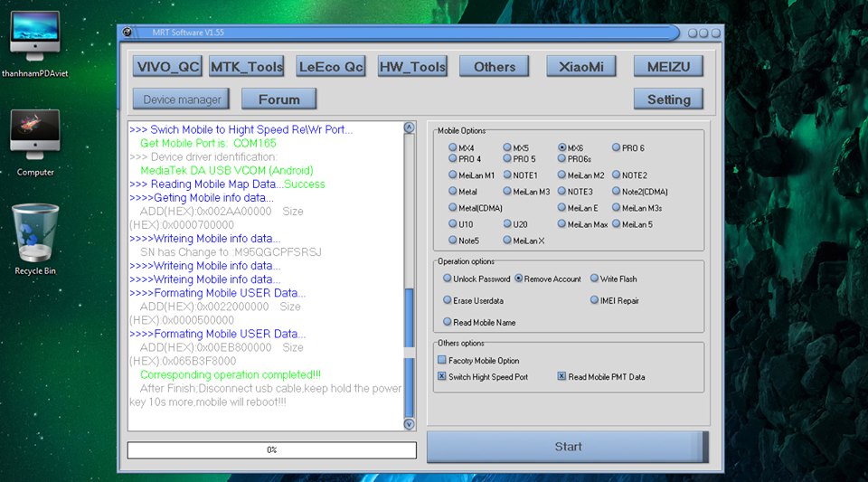Choose NOTE3 mobile option

[x=561, y=191]
